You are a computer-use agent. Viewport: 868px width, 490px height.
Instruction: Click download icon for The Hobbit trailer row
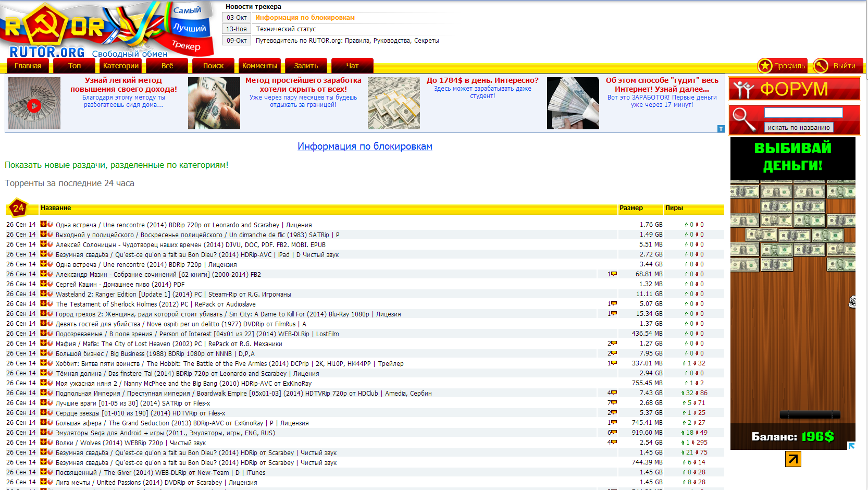click(x=43, y=363)
